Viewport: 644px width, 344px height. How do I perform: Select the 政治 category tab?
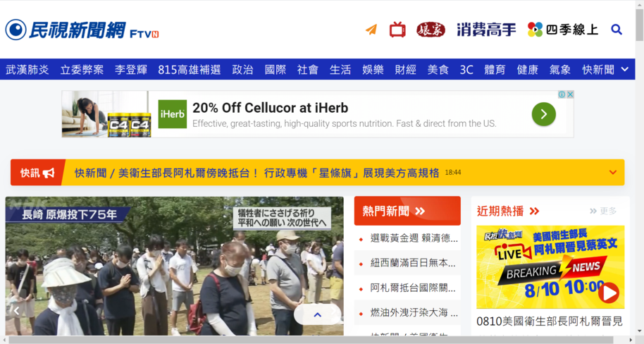pos(242,70)
